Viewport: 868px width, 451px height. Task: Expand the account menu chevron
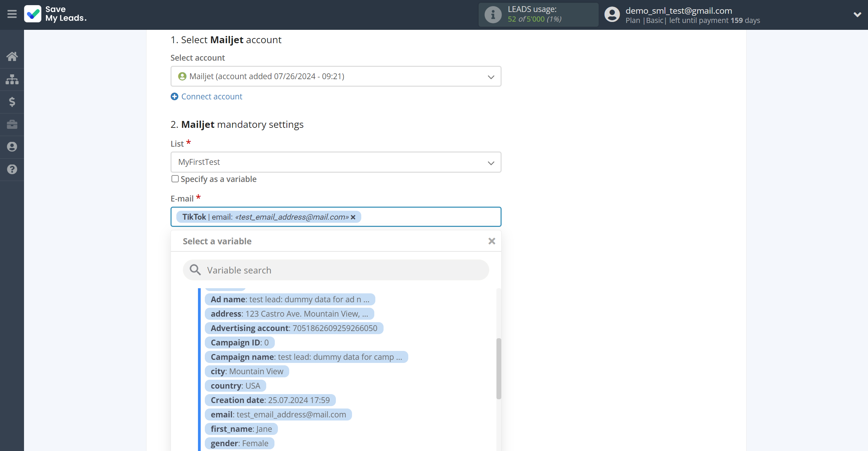[857, 15]
